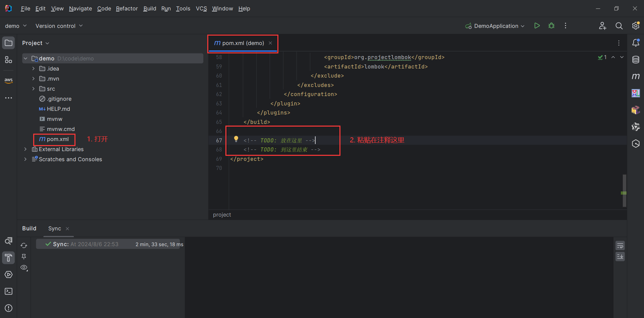This screenshot has height=318, width=644.
Task: Open the Code With Me user icon
Action: 603,26
